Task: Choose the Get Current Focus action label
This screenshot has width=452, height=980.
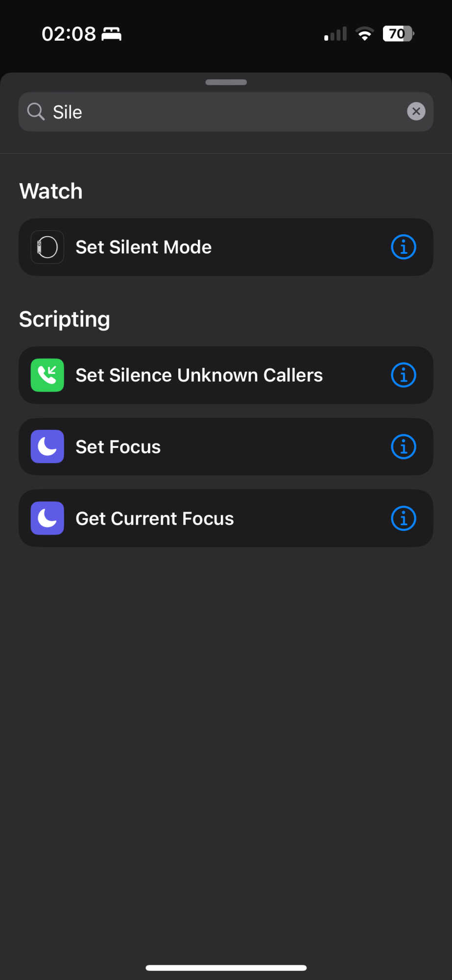Action: pyautogui.click(x=155, y=518)
